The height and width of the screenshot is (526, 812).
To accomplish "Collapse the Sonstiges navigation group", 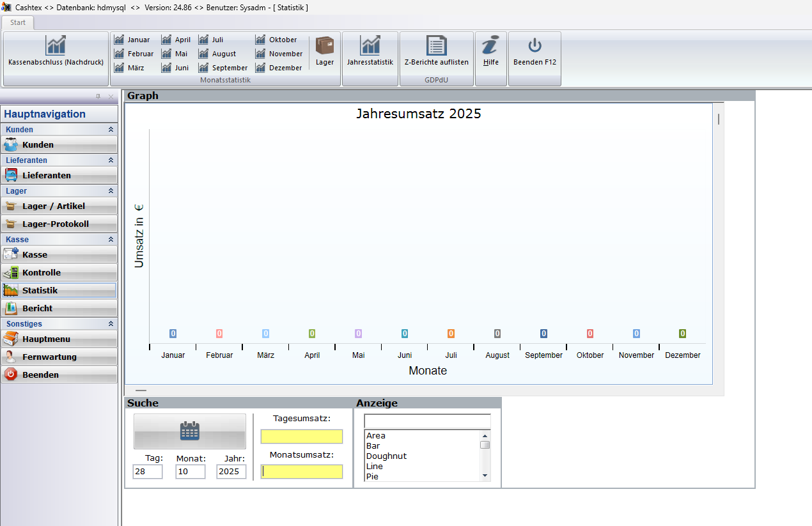I will [111, 324].
